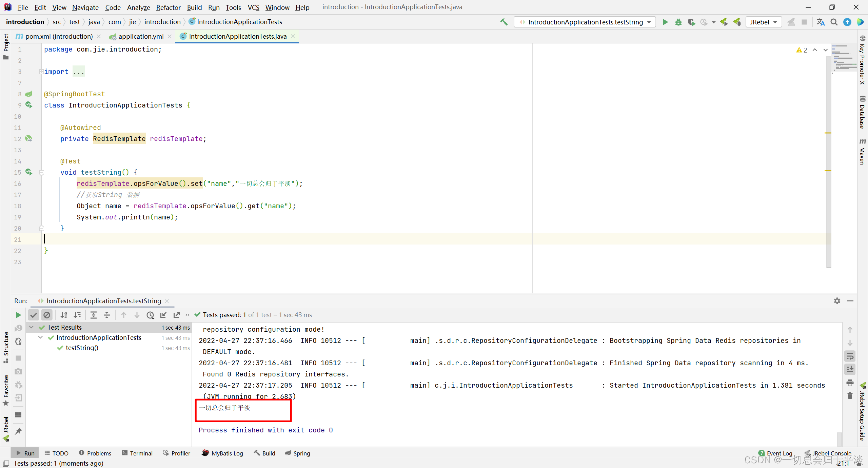Open the Refactor menu
This screenshot has height=468, width=868.
(x=168, y=7)
